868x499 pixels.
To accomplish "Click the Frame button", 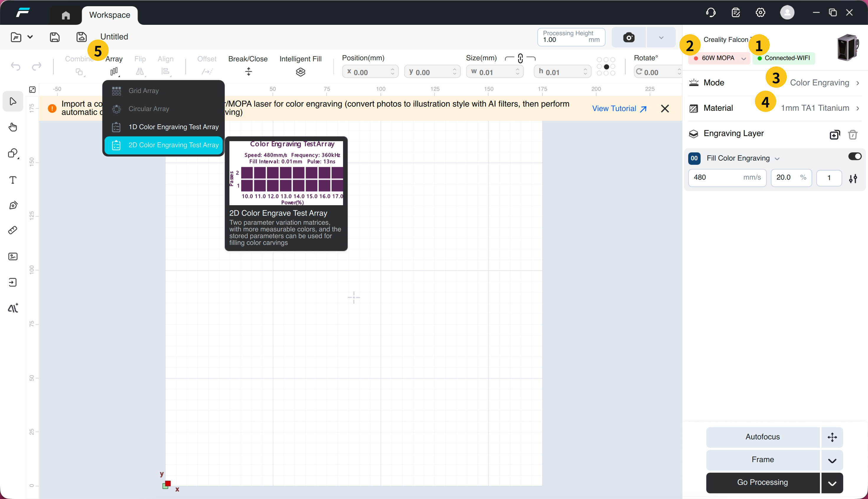I will [x=763, y=460].
